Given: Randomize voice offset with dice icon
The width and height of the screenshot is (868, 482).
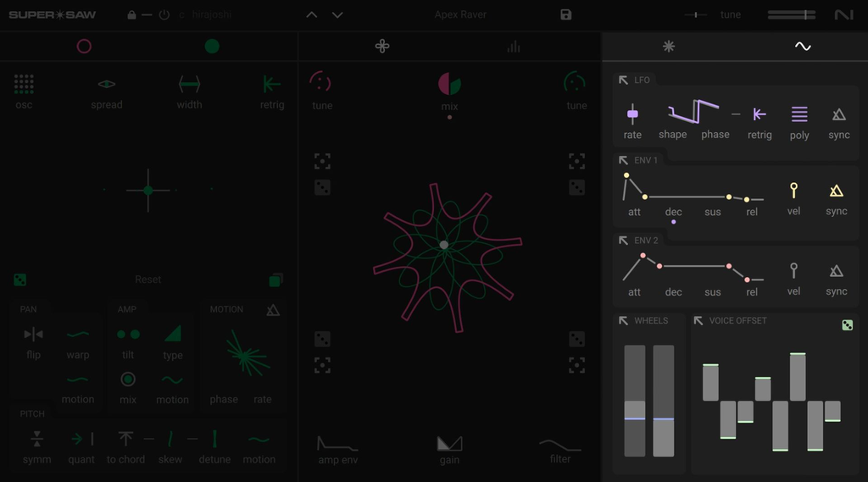Looking at the screenshot, I should (x=847, y=324).
